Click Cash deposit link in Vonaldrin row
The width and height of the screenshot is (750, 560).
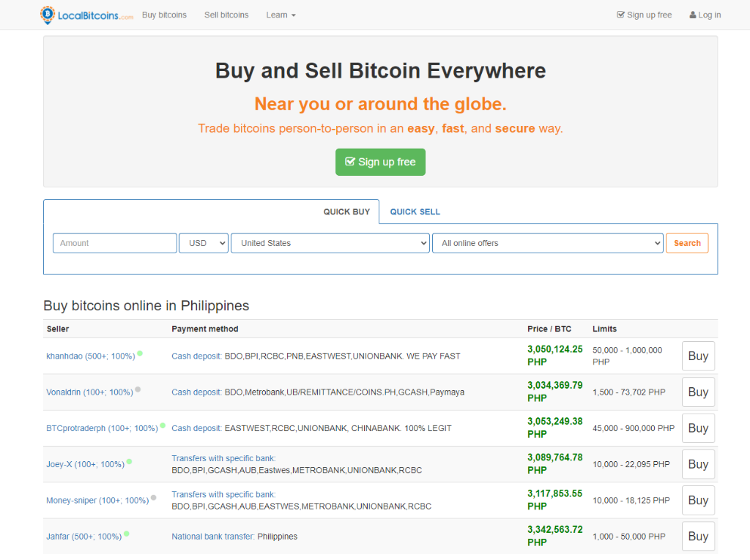pyautogui.click(x=196, y=392)
